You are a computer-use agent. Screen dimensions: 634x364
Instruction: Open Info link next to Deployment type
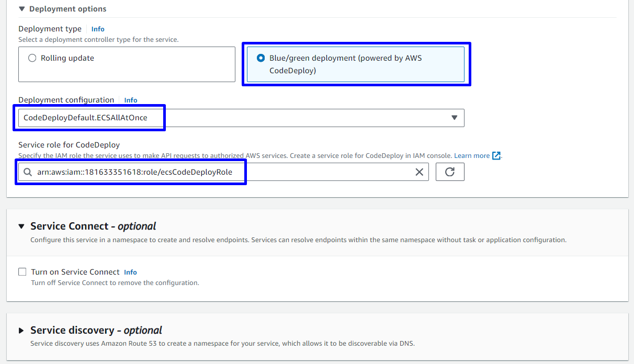coord(98,29)
